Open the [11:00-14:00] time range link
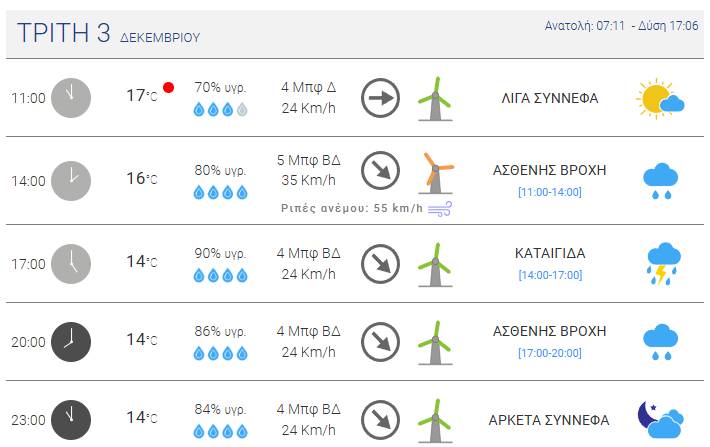The height and width of the screenshot is (447, 710). [x=550, y=192]
